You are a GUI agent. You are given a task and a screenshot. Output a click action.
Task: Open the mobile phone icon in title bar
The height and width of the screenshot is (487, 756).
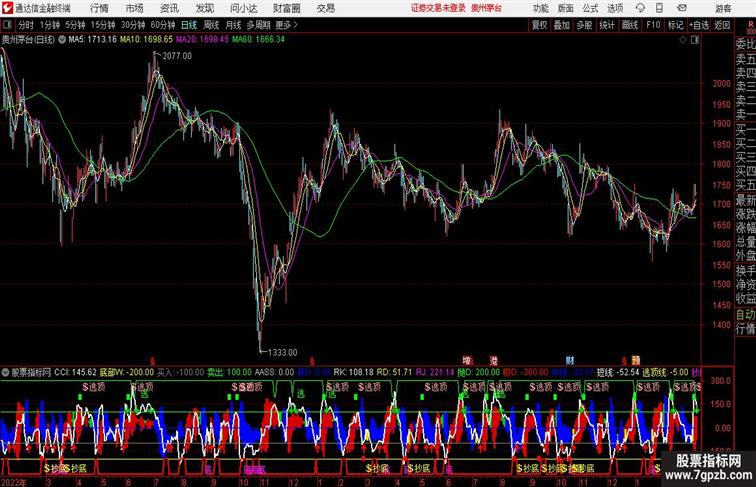659,8
